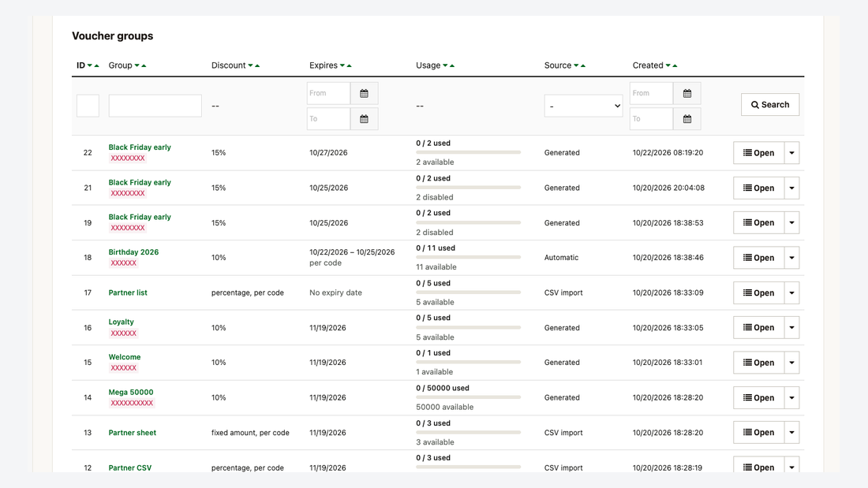Sort ID column ascending arrow
The image size is (868, 488).
pyautogui.click(x=97, y=65)
